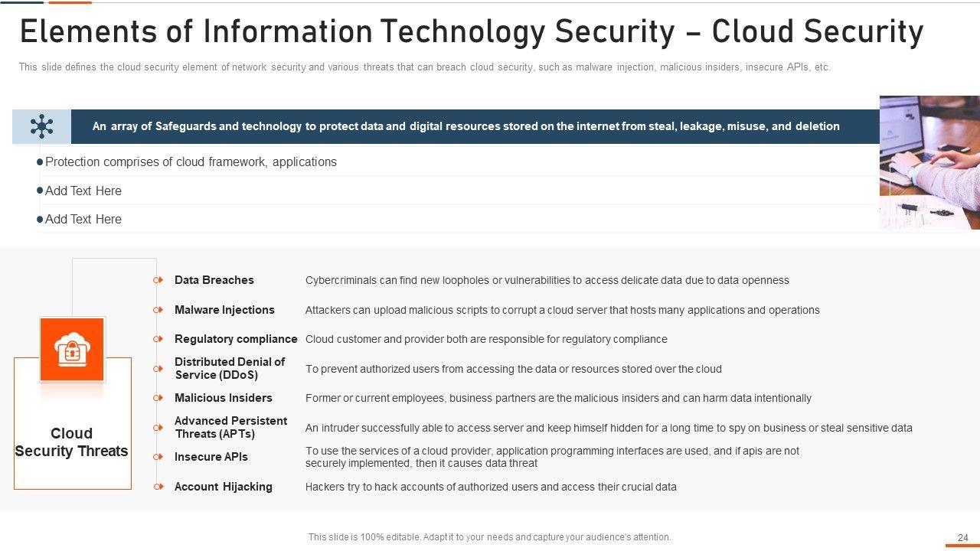Click the slide number 24
The image size is (980, 551).
click(962, 538)
